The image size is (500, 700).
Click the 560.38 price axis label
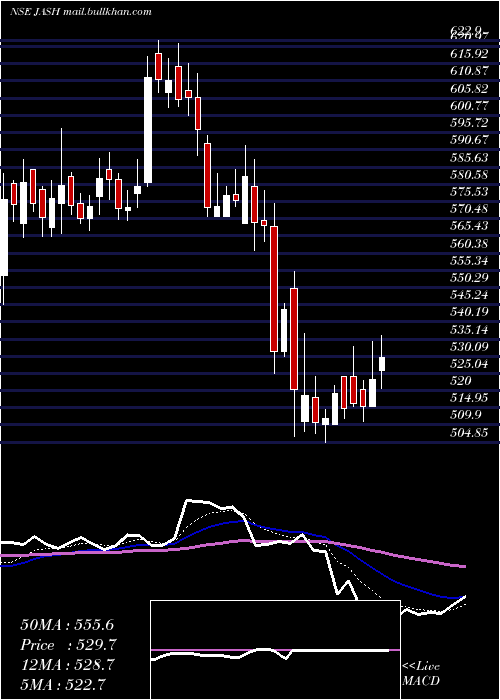tap(468, 243)
